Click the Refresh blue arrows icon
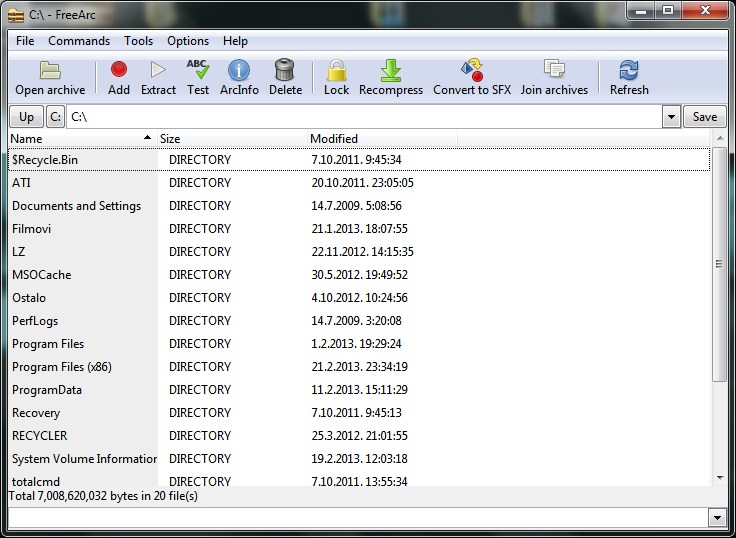This screenshot has height=538, width=736. (x=629, y=70)
